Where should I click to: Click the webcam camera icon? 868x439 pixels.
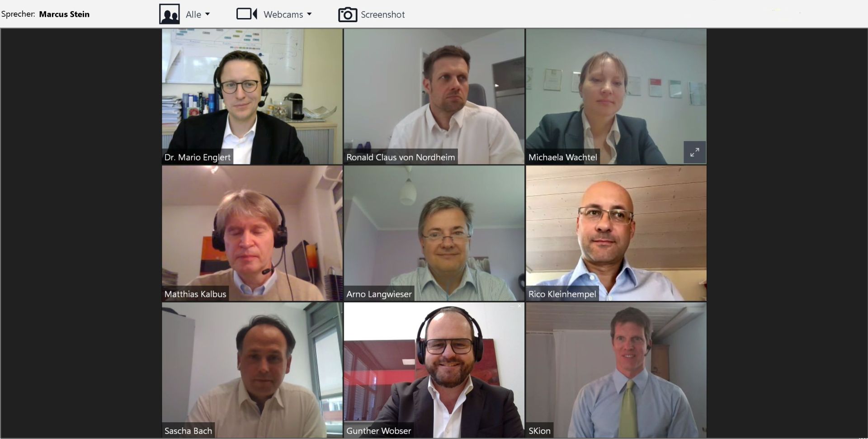[247, 14]
